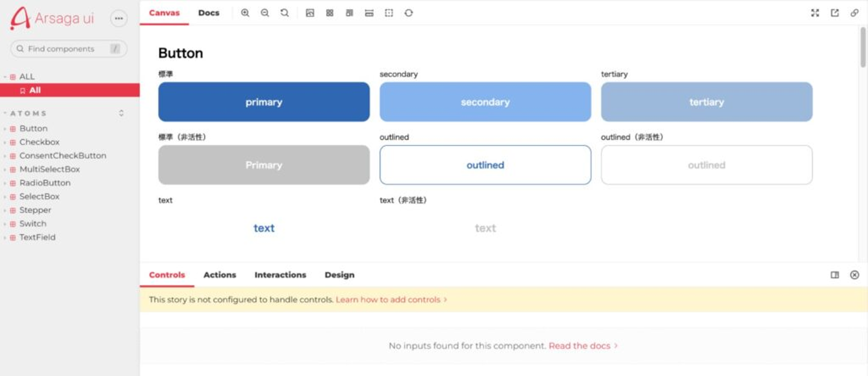Toggle the measure tool icon
The width and height of the screenshot is (868, 376).
click(x=370, y=13)
